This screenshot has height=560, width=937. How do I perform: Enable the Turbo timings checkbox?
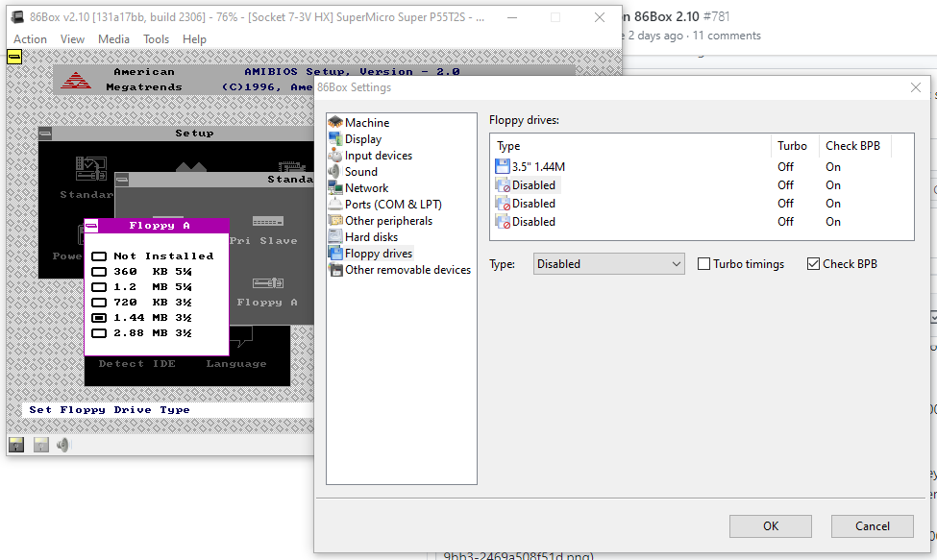click(x=703, y=263)
